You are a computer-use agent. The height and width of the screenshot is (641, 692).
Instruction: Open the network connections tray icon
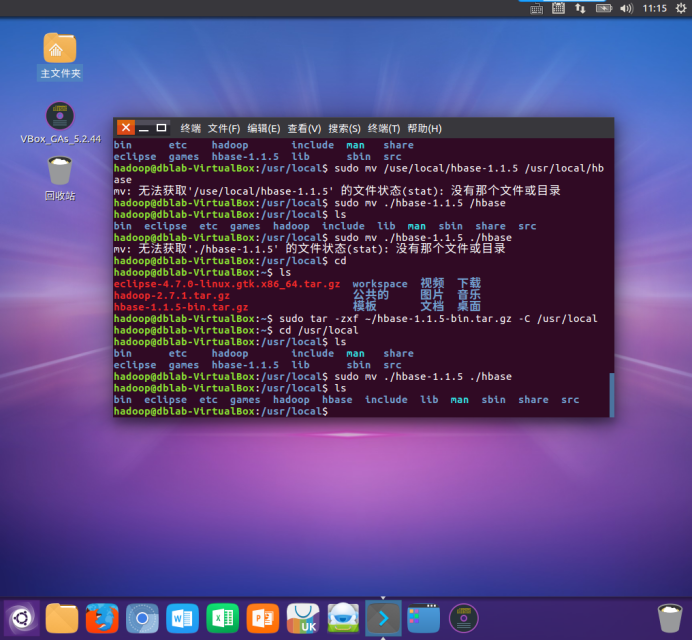[x=580, y=8]
